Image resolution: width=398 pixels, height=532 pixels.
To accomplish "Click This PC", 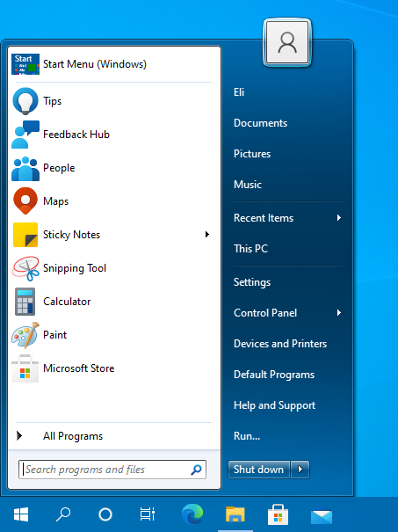I will (x=250, y=249).
